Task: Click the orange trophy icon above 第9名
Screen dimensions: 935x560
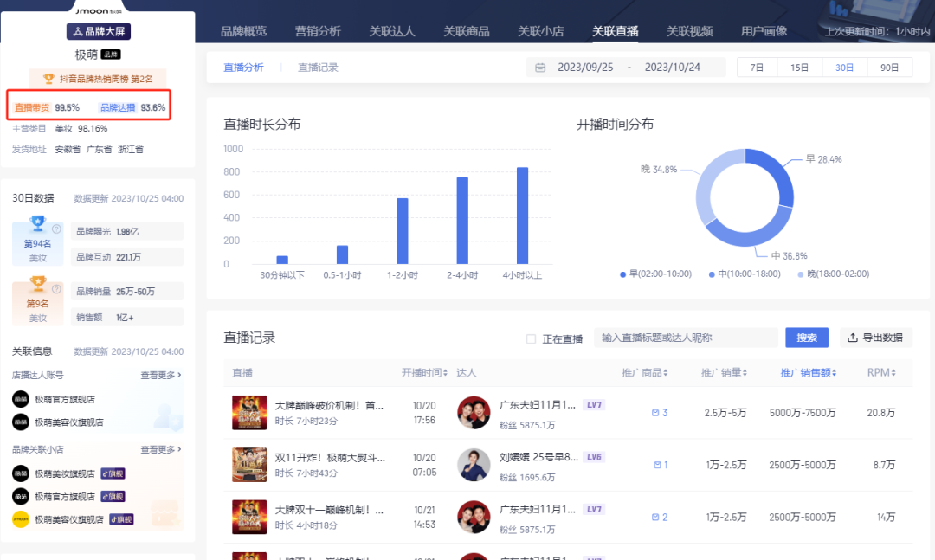Action: (38, 284)
